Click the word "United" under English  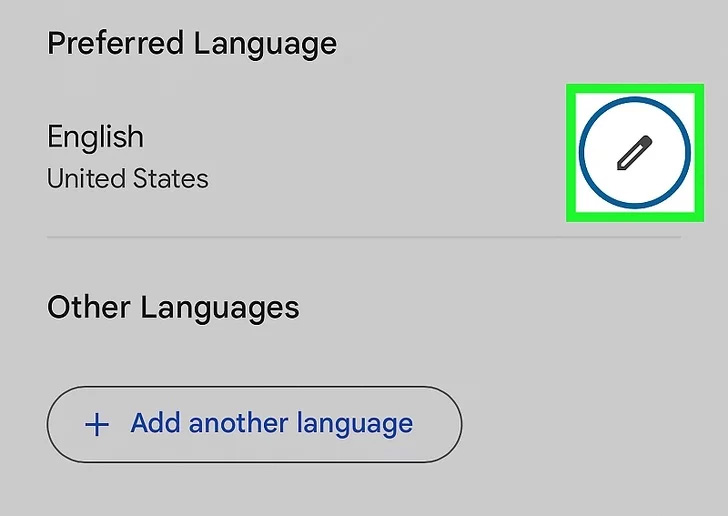84,179
